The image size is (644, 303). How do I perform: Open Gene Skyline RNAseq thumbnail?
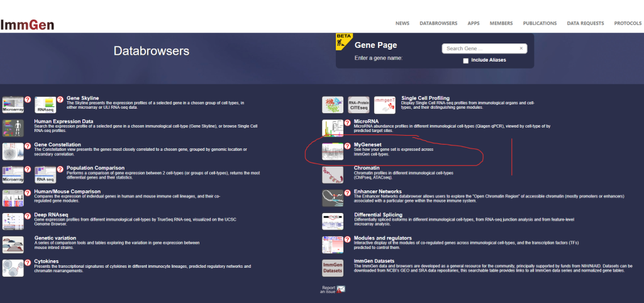(x=45, y=105)
